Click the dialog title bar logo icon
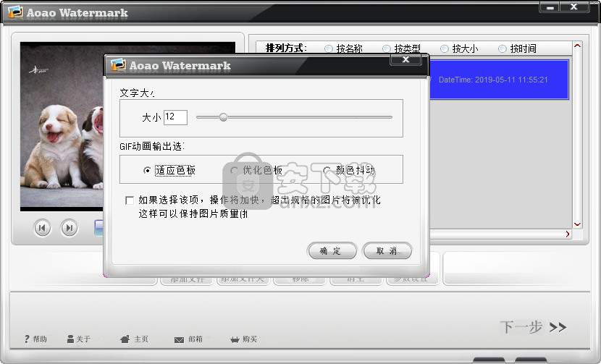 [x=118, y=64]
